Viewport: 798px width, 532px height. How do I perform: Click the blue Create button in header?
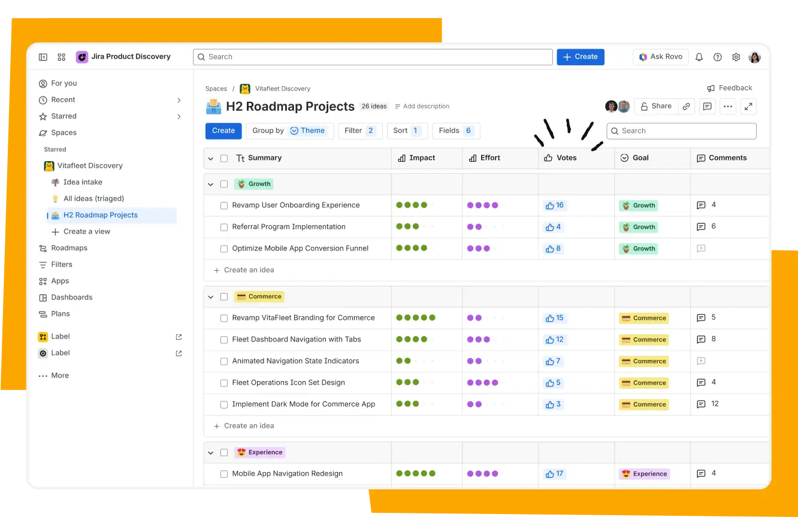(581, 57)
